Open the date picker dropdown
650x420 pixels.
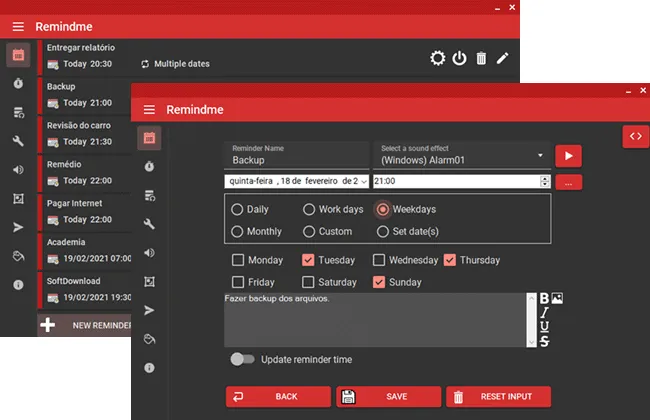pos(364,181)
